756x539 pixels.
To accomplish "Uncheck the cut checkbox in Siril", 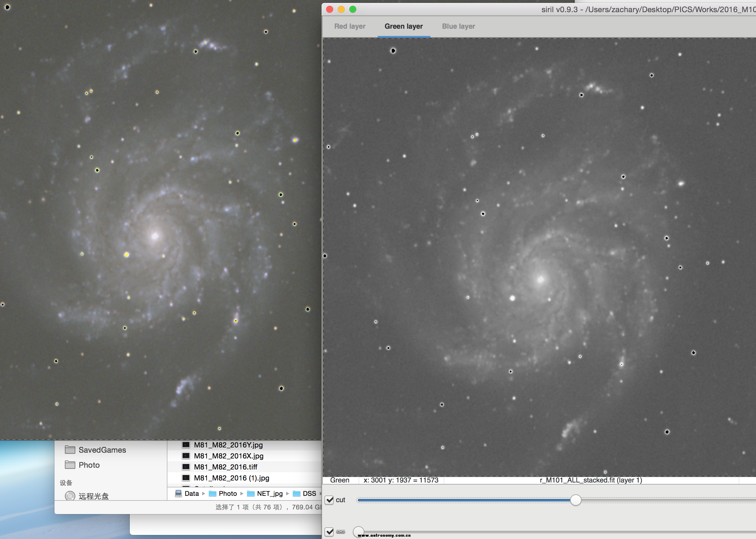I will tap(329, 500).
